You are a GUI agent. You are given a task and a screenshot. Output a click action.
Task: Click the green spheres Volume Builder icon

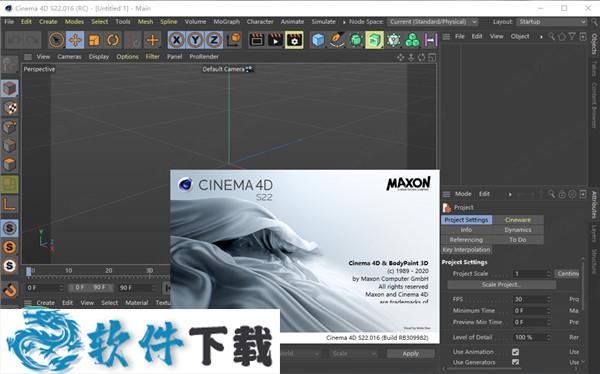tap(412, 40)
